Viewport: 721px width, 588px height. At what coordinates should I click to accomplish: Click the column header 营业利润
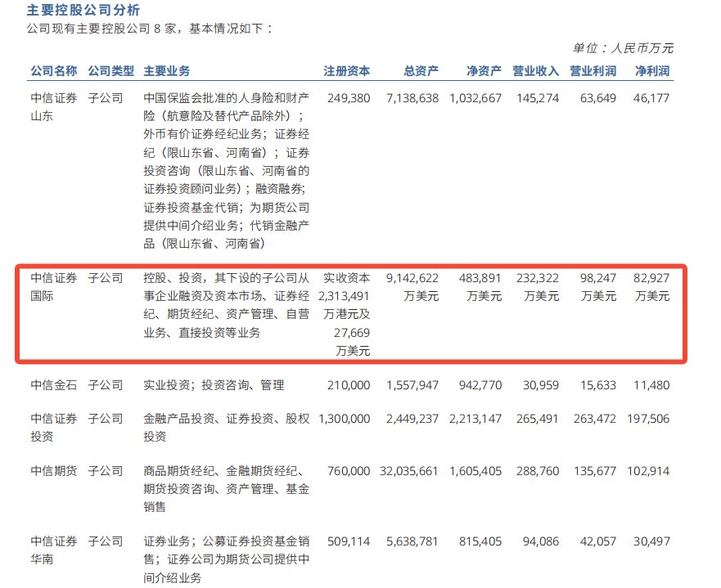point(593,71)
